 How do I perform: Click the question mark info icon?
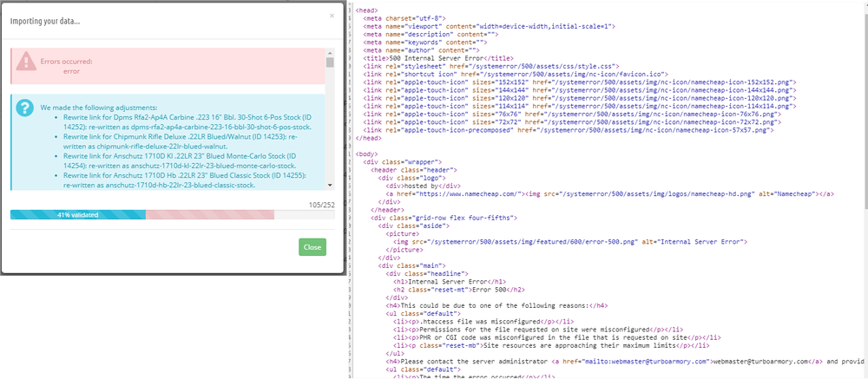click(x=25, y=108)
